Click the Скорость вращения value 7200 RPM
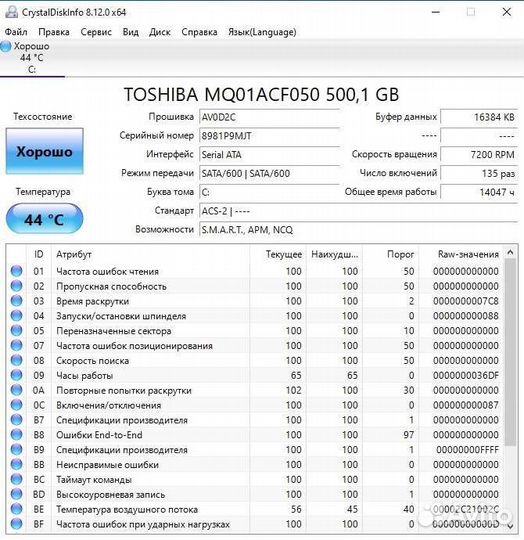 tap(479, 155)
